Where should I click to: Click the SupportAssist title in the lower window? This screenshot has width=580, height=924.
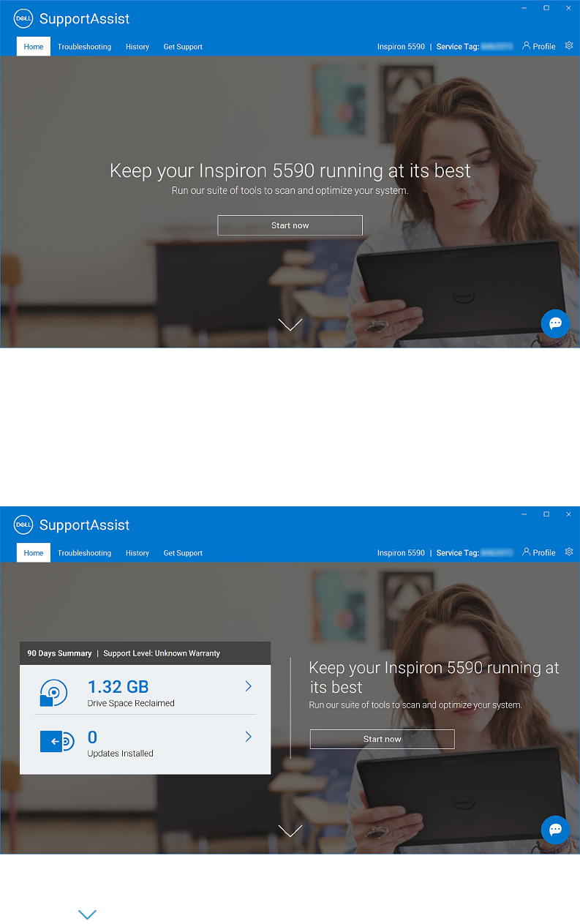coord(85,525)
